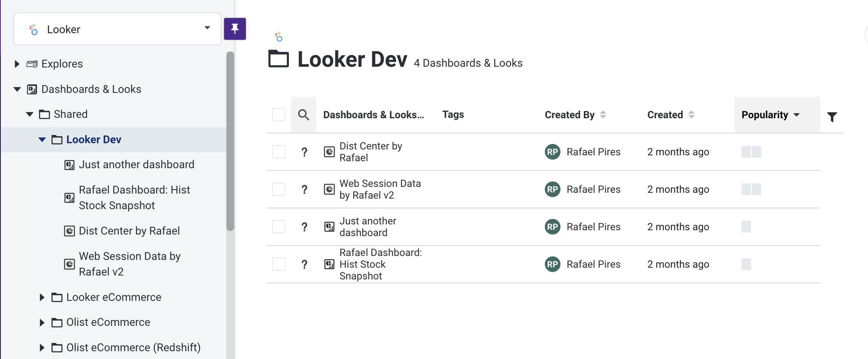
Task: Click the RP avatar in Rafael Dashboard row
Action: [x=552, y=264]
